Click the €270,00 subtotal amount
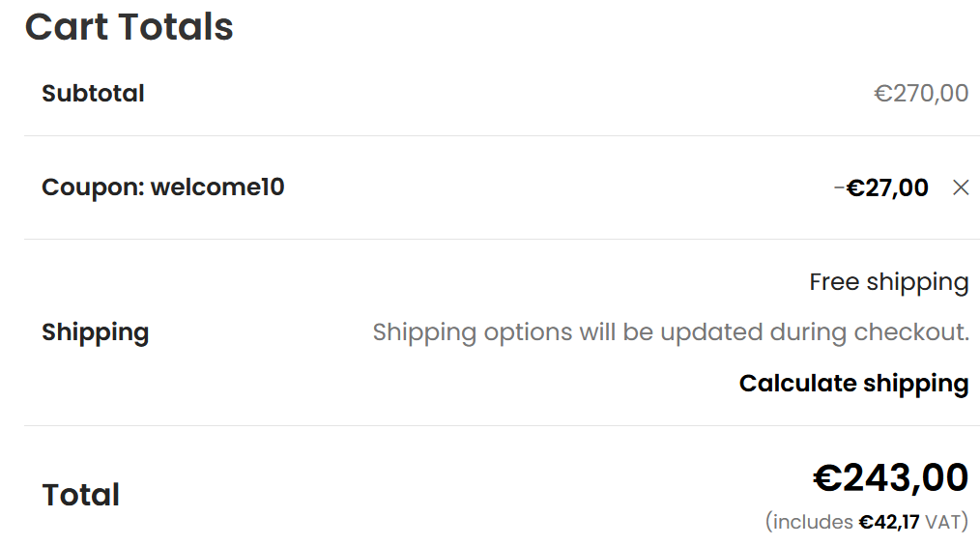The image size is (980, 546). 921,94
